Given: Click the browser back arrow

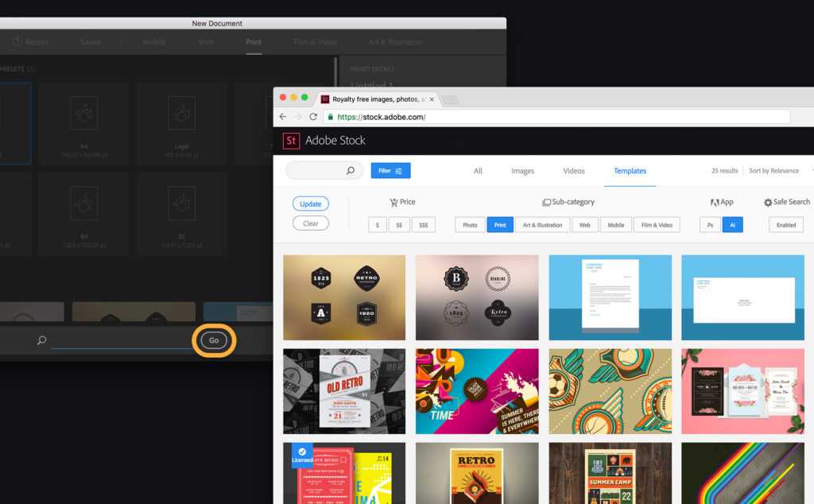Looking at the screenshot, I should (283, 117).
